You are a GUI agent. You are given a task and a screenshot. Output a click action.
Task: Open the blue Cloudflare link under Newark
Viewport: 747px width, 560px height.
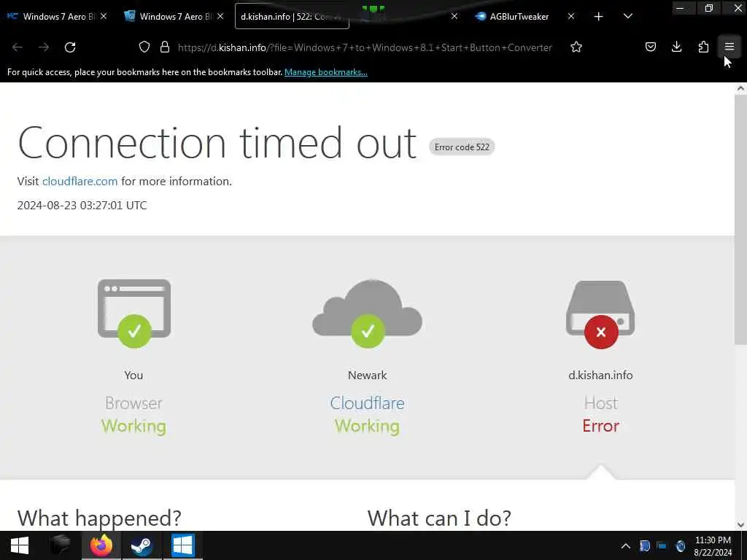(368, 403)
